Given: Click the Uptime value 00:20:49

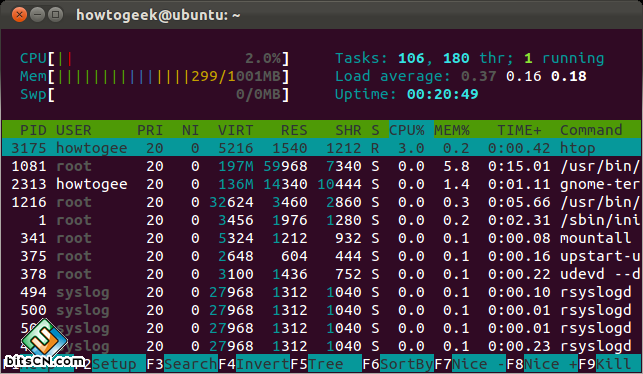Looking at the screenshot, I should (x=442, y=94).
